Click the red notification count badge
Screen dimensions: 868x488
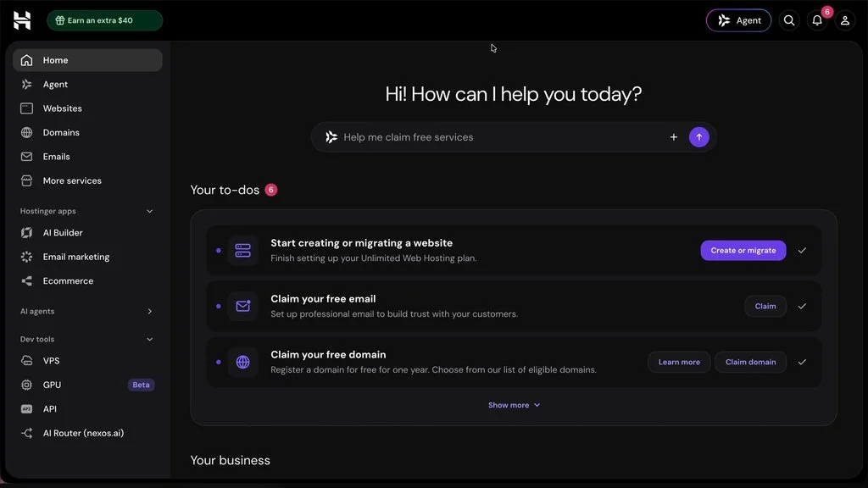(x=827, y=12)
